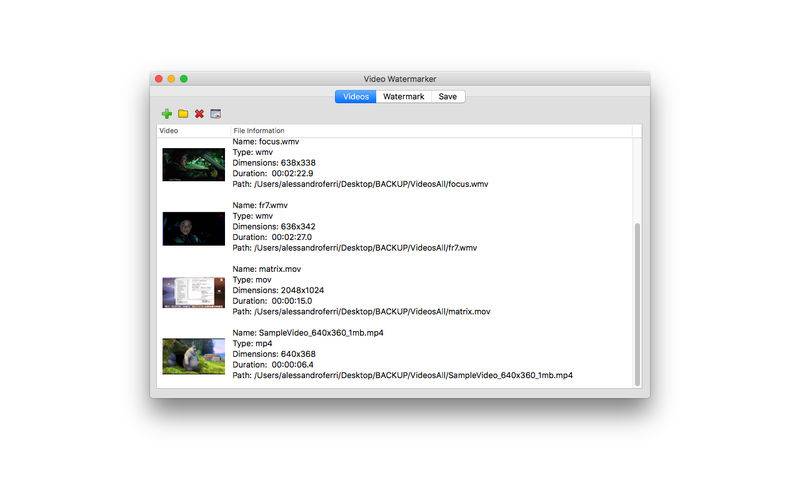
Task: Open the Watermark tab
Action: (404, 96)
